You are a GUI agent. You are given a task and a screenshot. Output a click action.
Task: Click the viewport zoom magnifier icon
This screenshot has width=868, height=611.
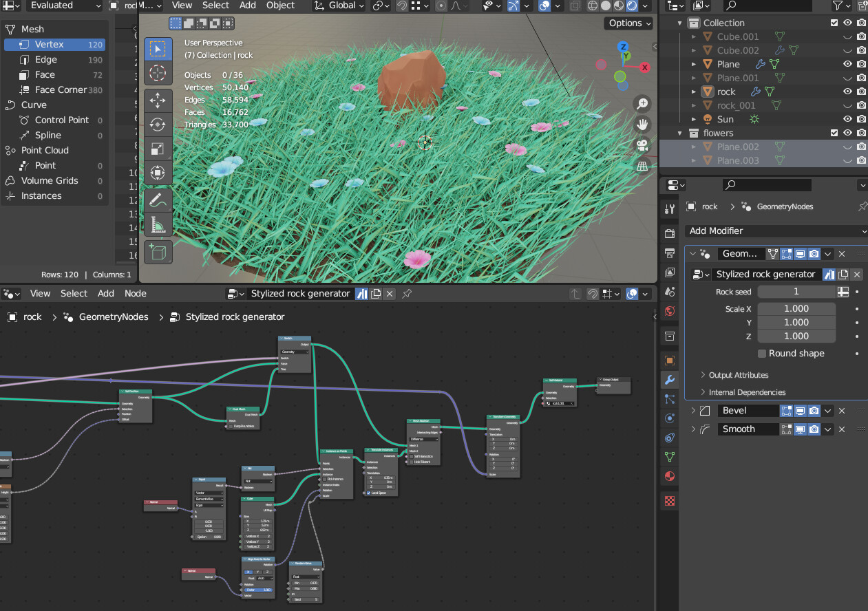tap(642, 103)
